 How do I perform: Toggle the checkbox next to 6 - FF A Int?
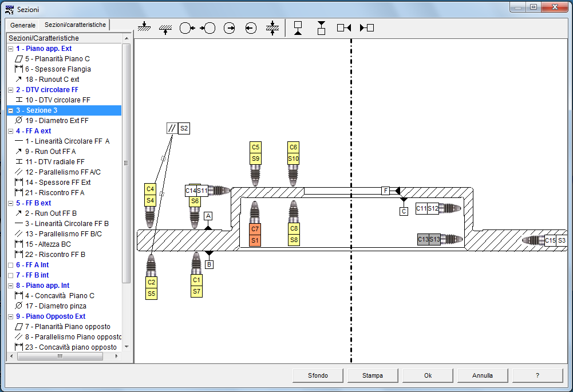pos(11,265)
